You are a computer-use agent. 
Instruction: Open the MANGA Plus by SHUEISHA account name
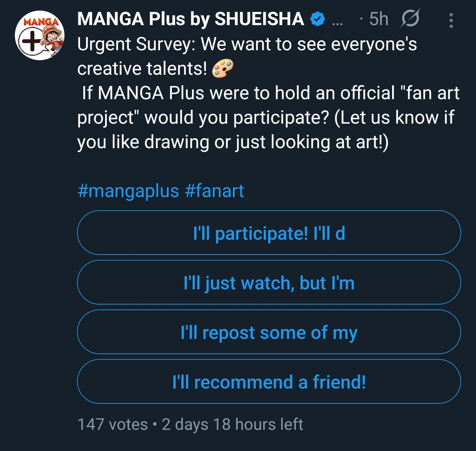[x=190, y=19]
